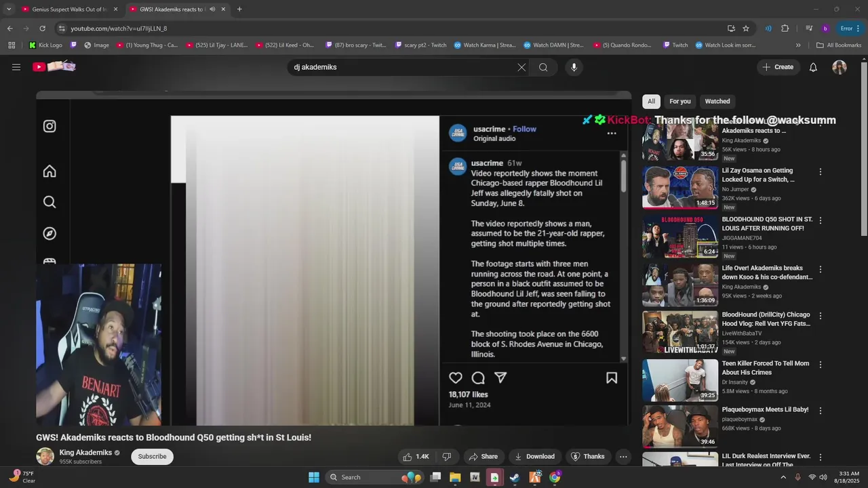Open Chrome apps grid in bookmarks bar

click(12, 45)
